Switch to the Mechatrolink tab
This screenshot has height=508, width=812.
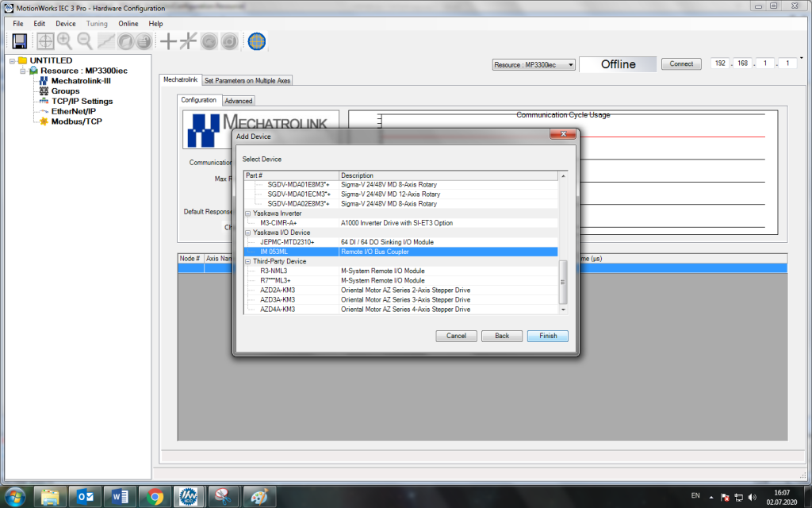[180, 80]
